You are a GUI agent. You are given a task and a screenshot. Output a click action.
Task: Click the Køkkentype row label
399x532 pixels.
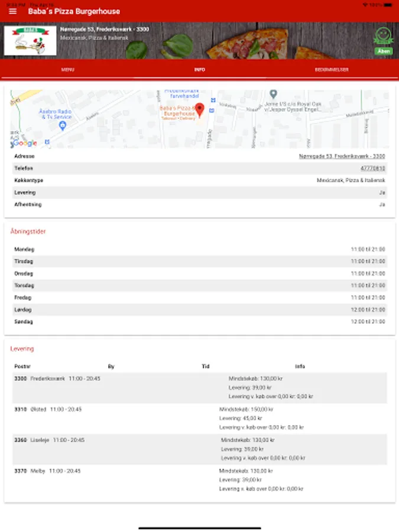pos(28,180)
